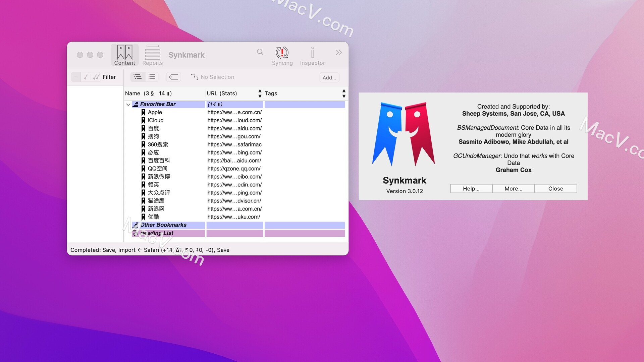This screenshot has height=362, width=644.
Task: Click the bookmark icon beside 必应
Action: coord(143,153)
